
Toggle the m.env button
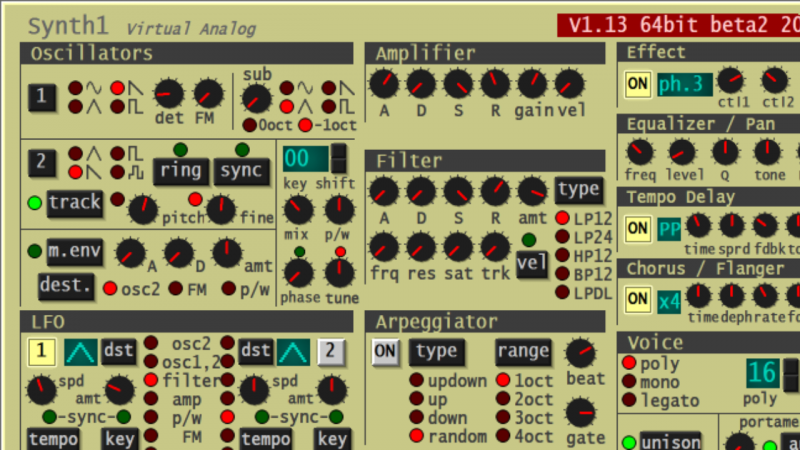[x=74, y=252]
